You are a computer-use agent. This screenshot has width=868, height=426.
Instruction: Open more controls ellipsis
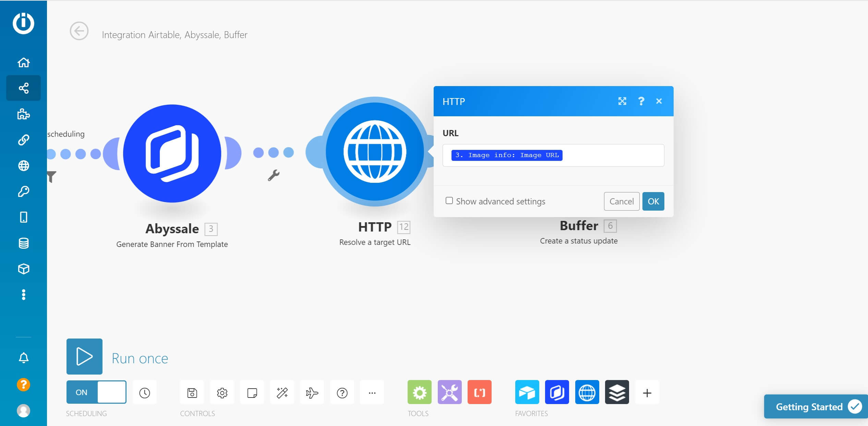click(372, 392)
